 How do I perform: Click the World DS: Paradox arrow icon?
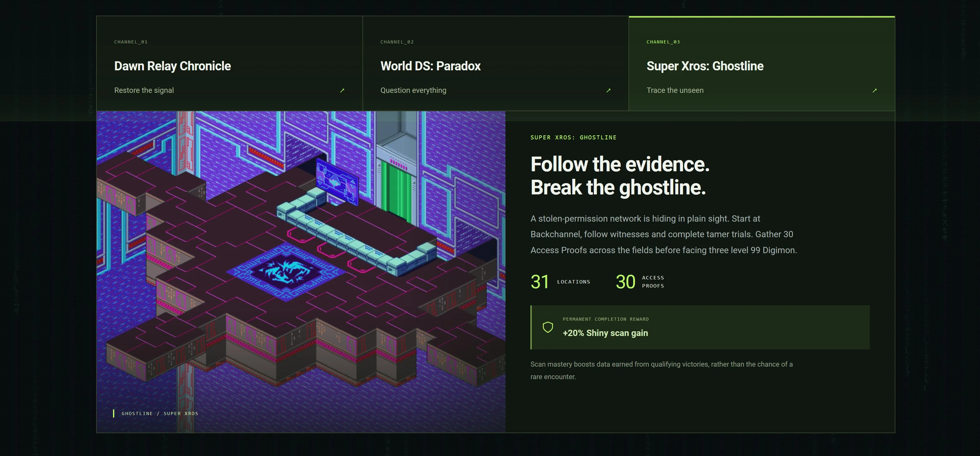coord(608,90)
